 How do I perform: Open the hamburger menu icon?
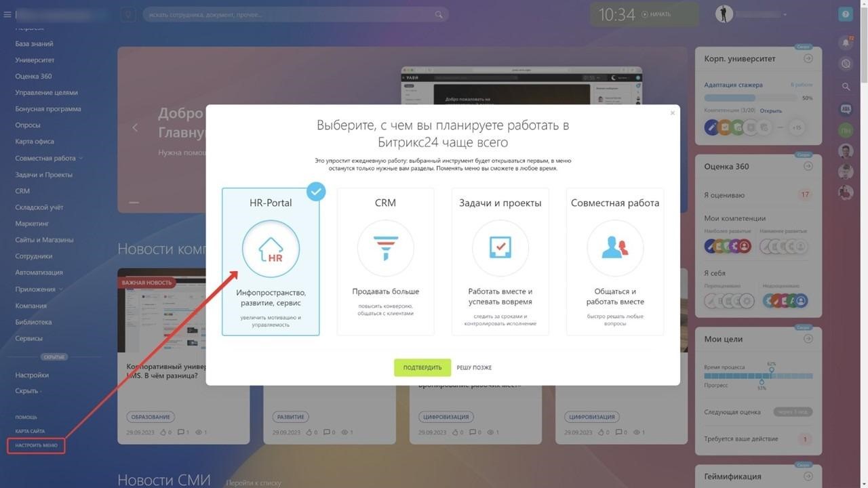pyautogui.click(x=7, y=14)
